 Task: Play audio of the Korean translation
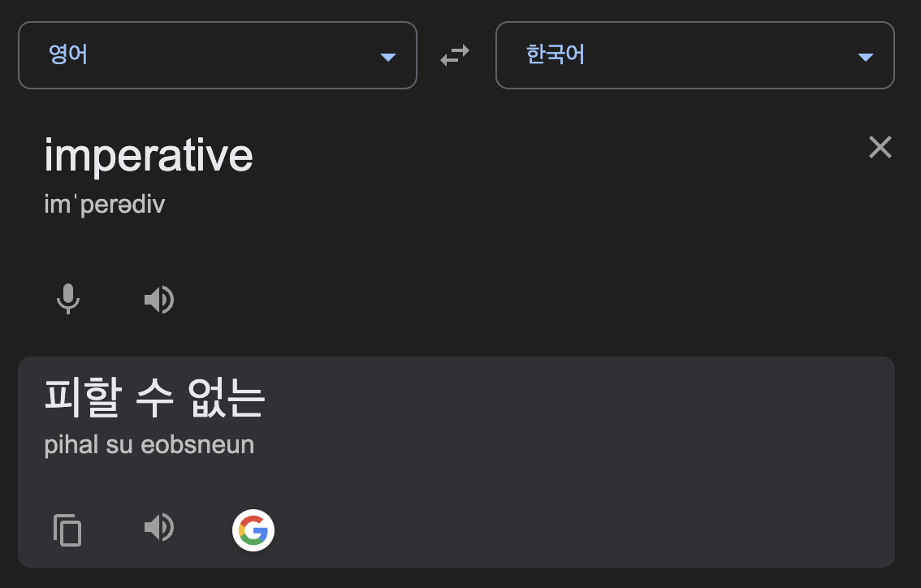pos(159,529)
